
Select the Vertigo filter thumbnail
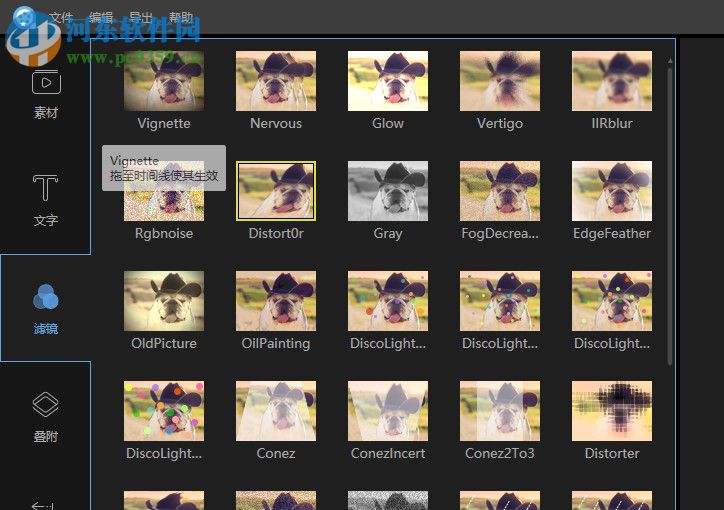500,81
